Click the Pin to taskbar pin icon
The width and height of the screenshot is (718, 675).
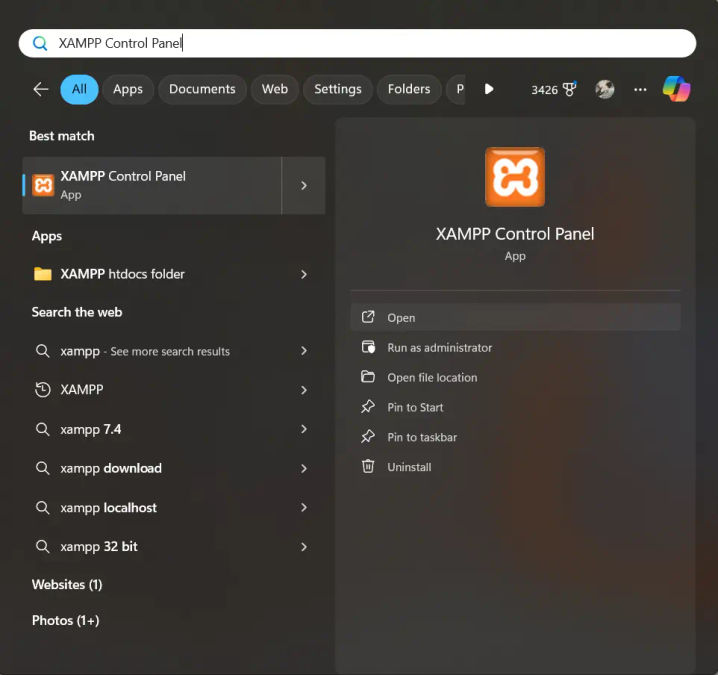tap(368, 436)
